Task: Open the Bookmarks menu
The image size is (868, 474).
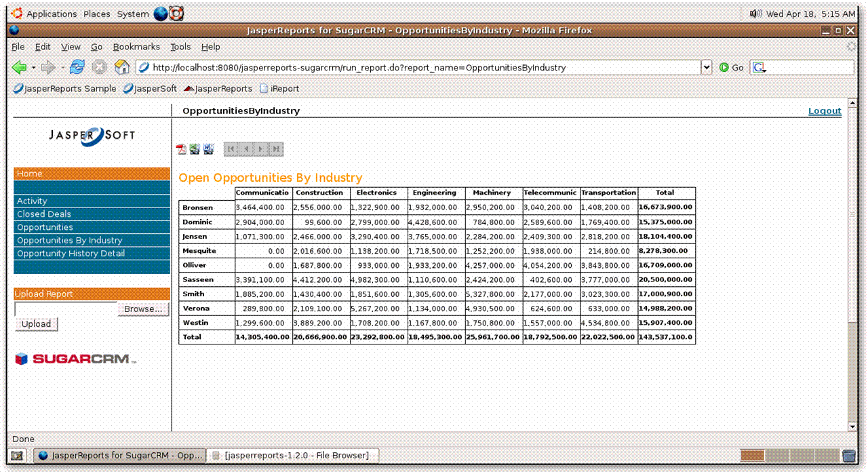Action: point(136,47)
